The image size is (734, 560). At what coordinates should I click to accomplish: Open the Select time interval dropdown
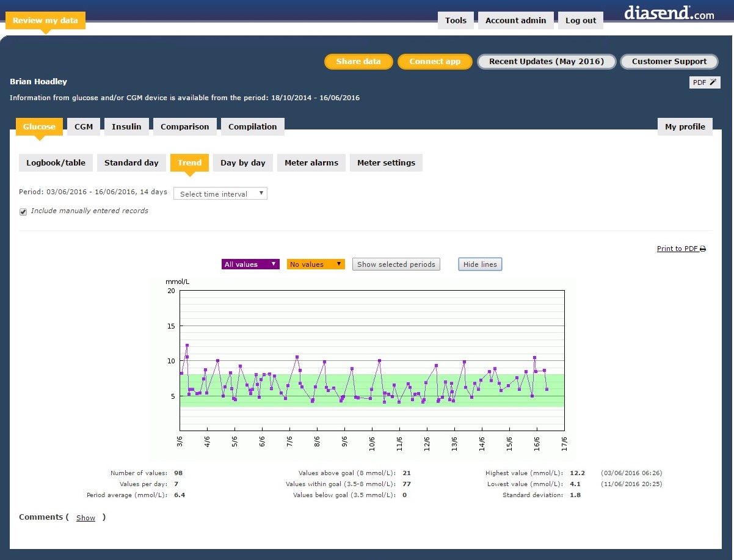pyautogui.click(x=220, y=194)
